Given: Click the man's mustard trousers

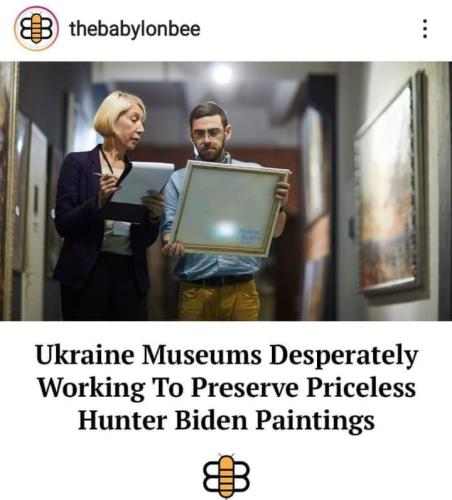Looking at the screenshot, I should coord(219,300).
